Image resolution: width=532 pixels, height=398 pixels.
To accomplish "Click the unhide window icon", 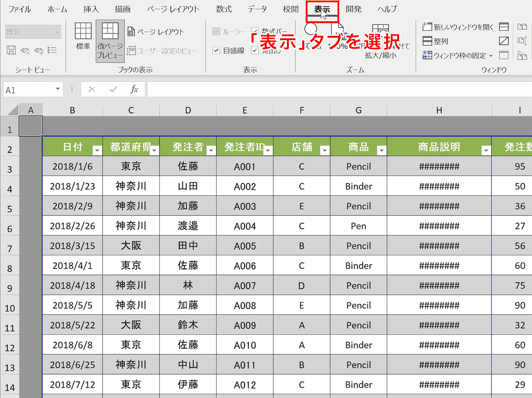I will 504,55.
